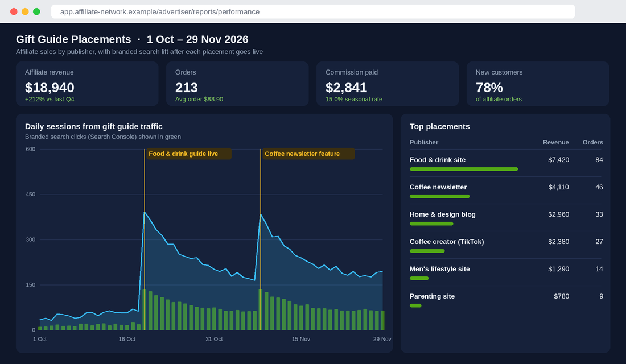The width and height of the screenshot is (626, 364).
Task: Click New customers 78% value
Action: [489, 88]
